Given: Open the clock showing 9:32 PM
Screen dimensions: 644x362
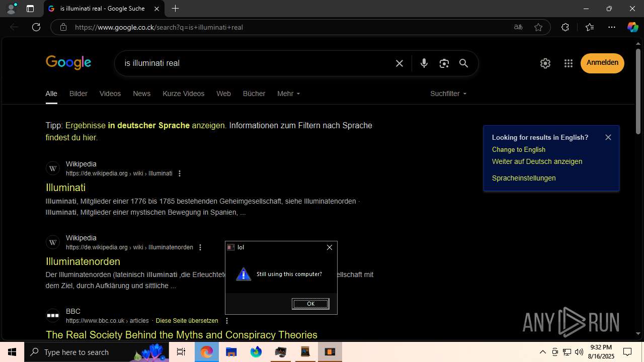Looking at the screenshot, I should pyautogui.click(x=601, y=352).
